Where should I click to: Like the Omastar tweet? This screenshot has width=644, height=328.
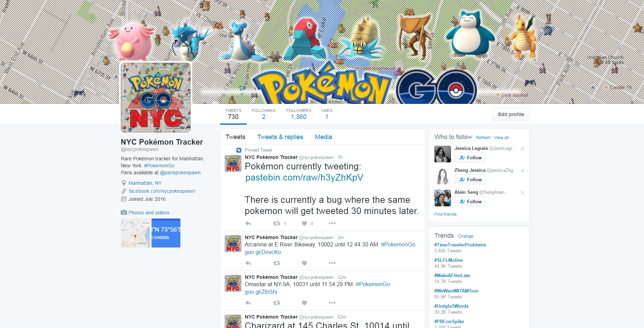pos(304,303)
